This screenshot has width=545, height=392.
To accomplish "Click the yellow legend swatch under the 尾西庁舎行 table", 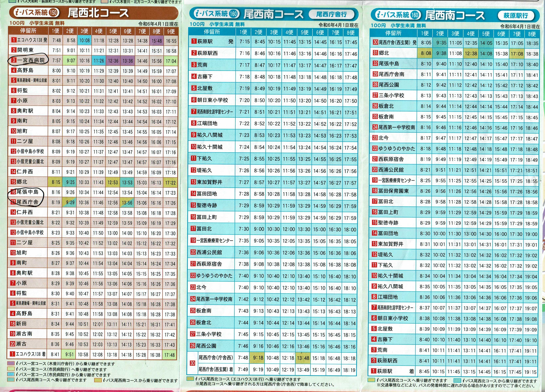I will point(190,379).
